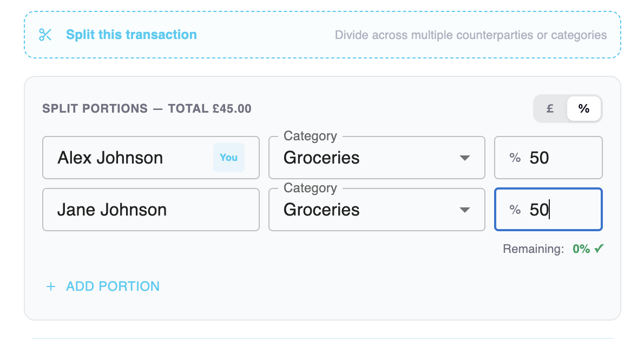Click the 'You' badge on Alex Johnson
The image size is (644, 339).
228,158
